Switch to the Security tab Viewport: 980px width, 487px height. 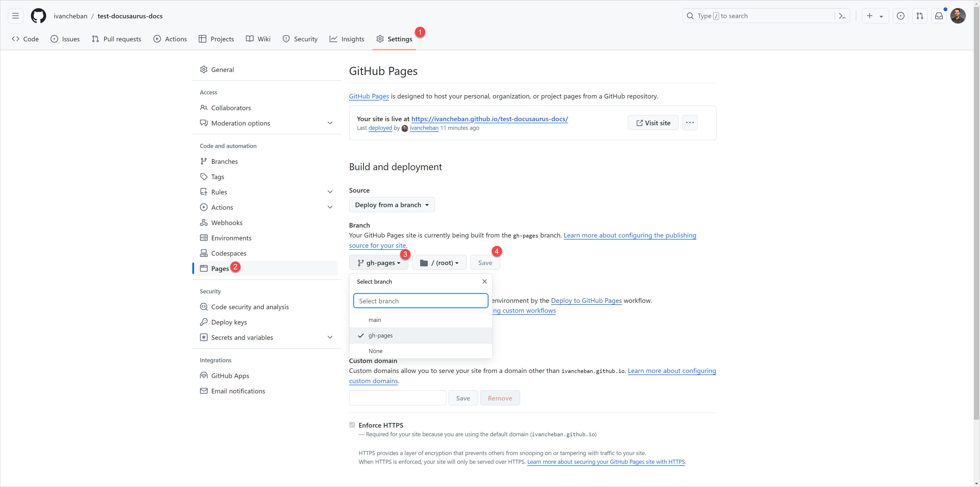(x=300, y=39)
